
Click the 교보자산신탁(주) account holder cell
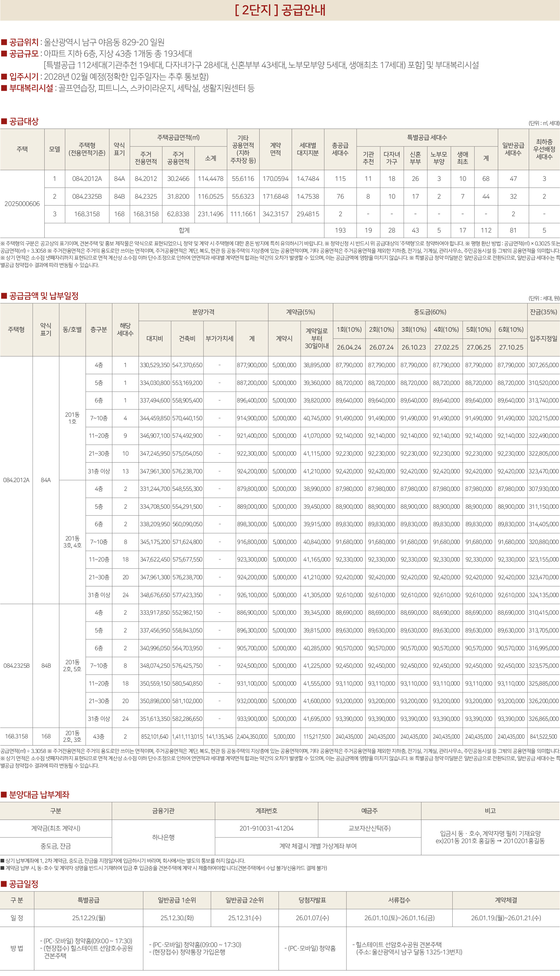(x=369, y=828)
